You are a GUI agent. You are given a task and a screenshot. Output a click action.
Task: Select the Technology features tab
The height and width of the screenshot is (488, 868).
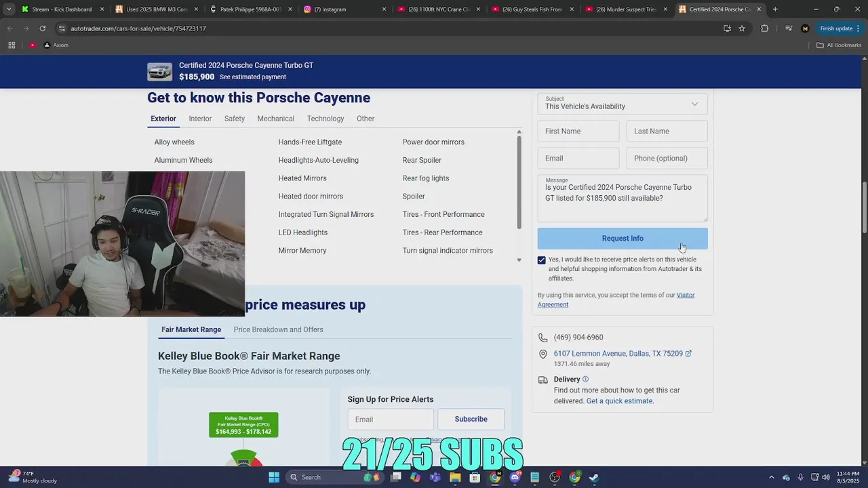point(325,119)
